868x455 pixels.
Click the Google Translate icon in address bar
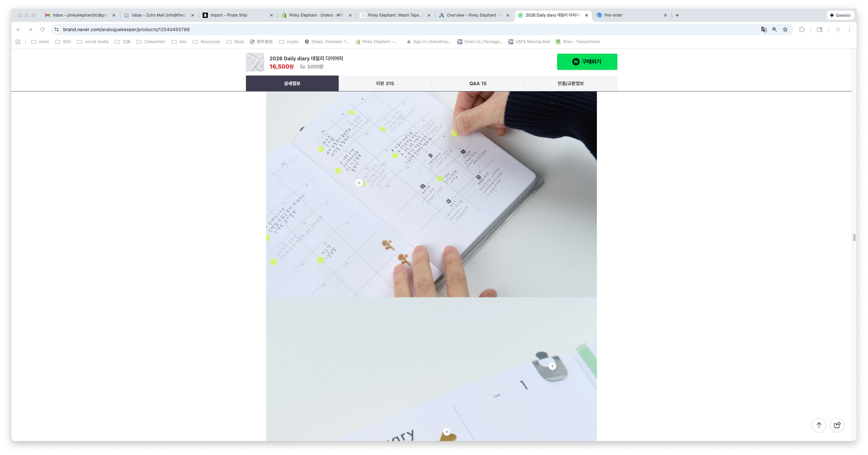coord(764,29)
